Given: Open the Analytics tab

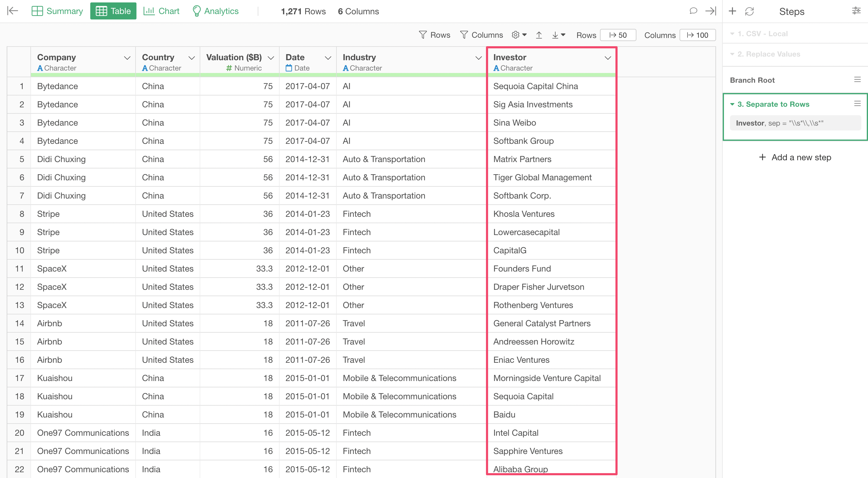Looking at the screenshot, I should tap(215, 11).
